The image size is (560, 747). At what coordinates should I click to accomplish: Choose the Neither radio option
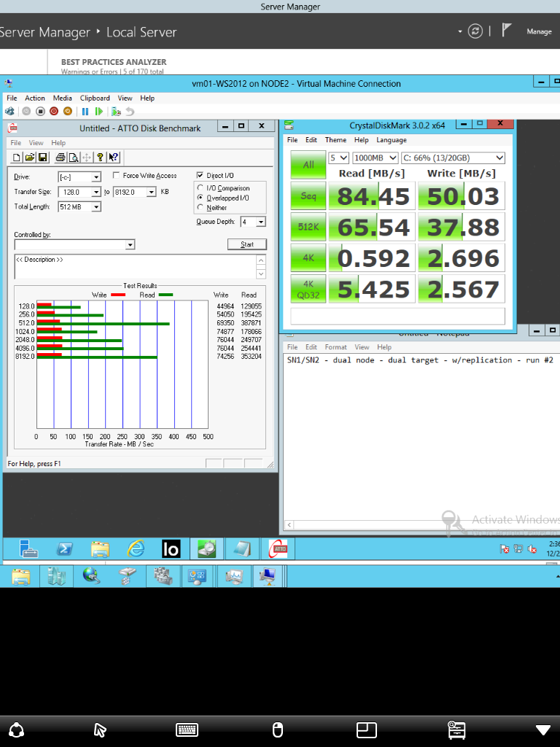pyautogui.click(x=200, y=207)
